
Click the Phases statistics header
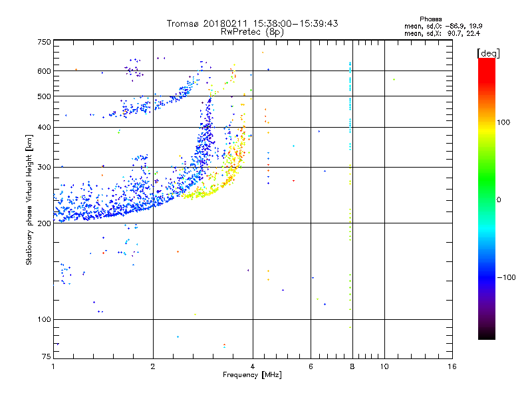[x=430, y=19]
